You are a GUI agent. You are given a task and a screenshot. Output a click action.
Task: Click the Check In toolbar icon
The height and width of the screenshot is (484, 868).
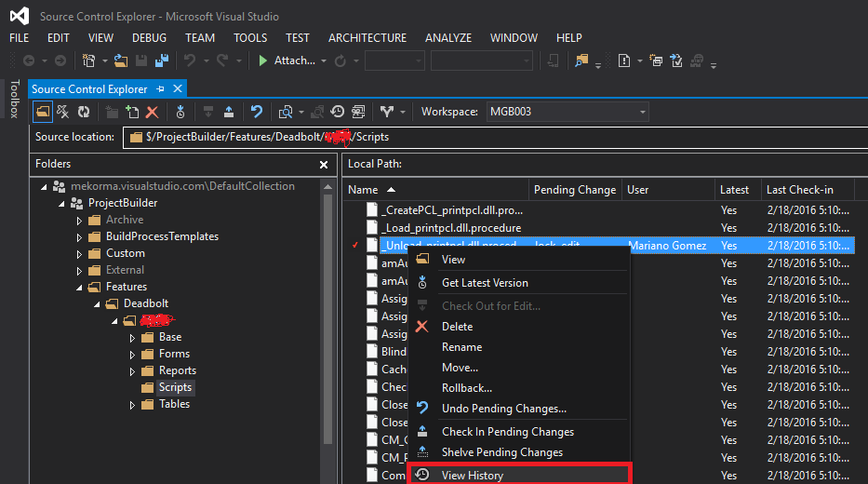tap(229, 112)
